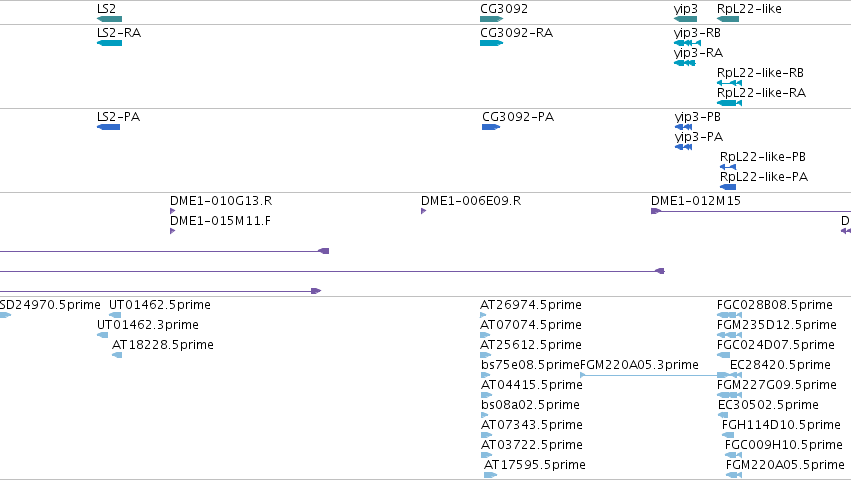Click the CG3092-PA protein glyph

[x=491, y=127]
